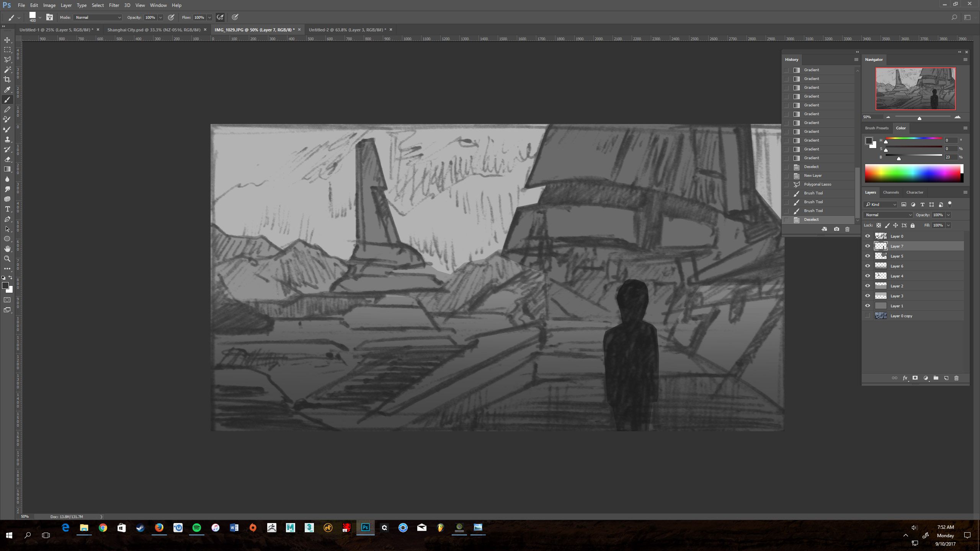Open History panel options menu
The image size is (980, 551).
tap(856, 60)
